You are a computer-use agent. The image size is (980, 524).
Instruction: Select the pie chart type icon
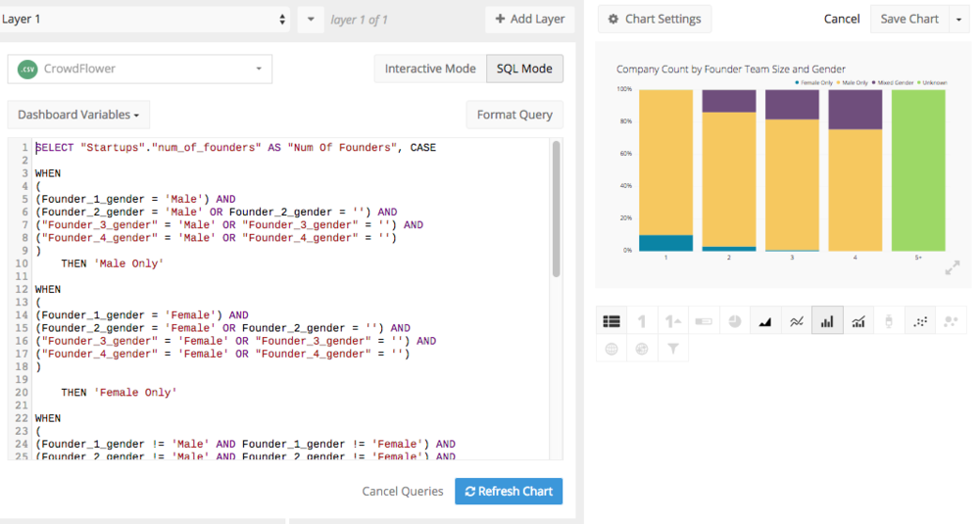pos(734,321)
